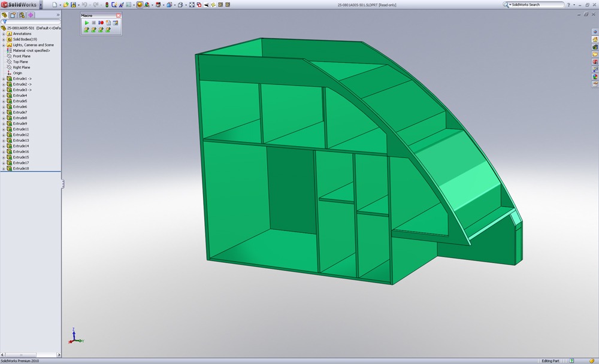Screen dimensions: 599x364
Task: Open the SolidWorks menu flyout arrow
Action: pyautogui.click(x=41, y=4)
